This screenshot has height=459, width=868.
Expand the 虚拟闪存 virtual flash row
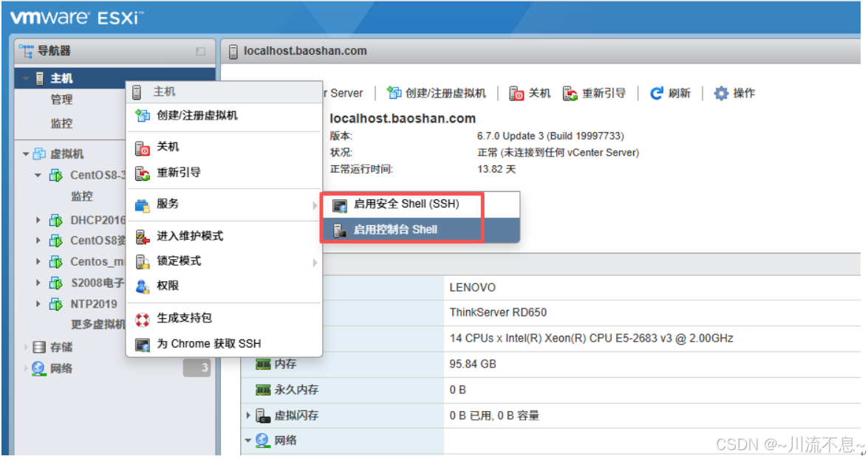(248, 415)
